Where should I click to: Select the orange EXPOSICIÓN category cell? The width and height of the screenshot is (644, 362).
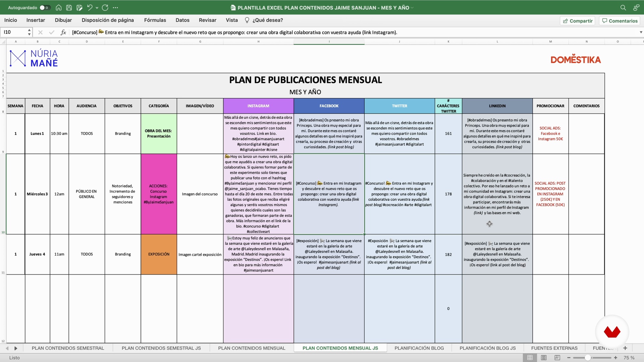click(x=159, y=254)
